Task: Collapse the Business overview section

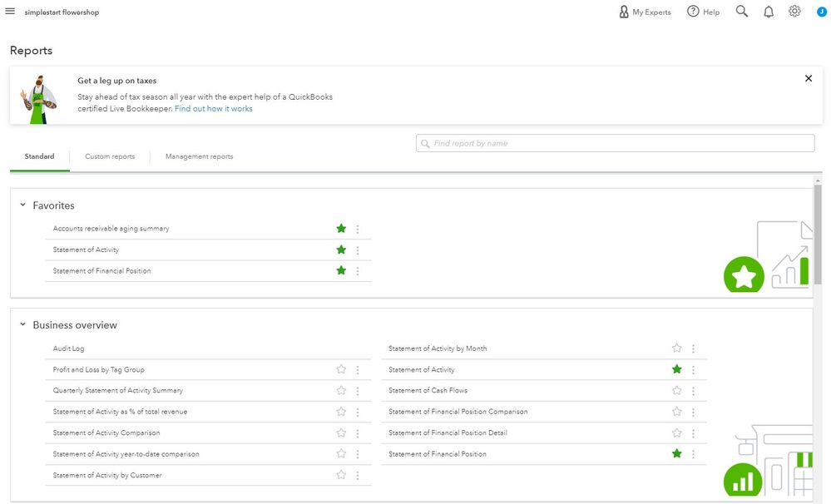Action: pos(22,324)
